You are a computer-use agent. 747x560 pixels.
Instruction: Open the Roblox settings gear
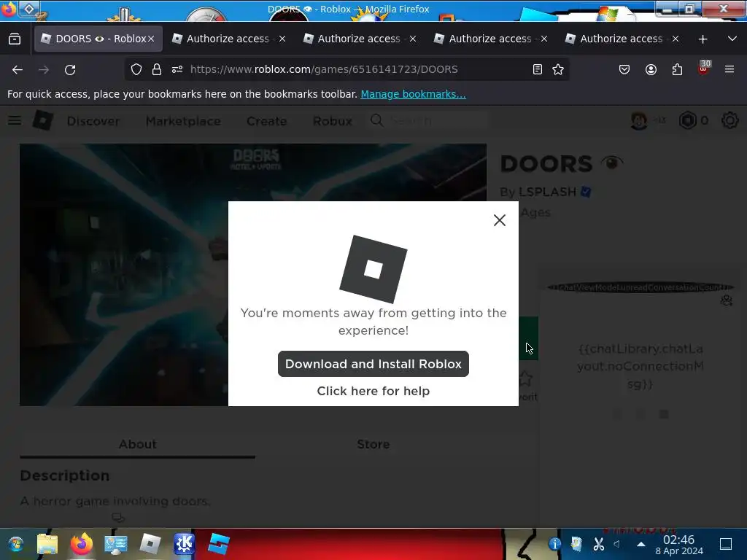(729, 121)
